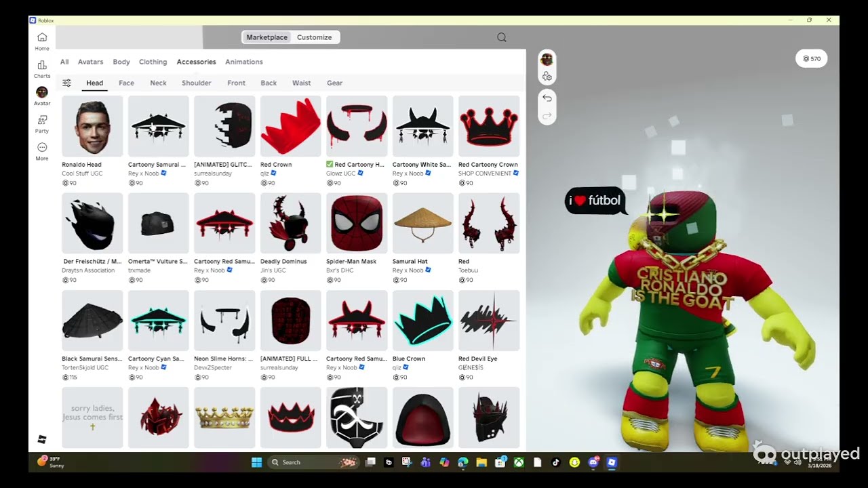This screenshot has width=868, height=488.
Task: Select the Cartoony Cyan Sa... thumbnail
Action: pos(159,321)
